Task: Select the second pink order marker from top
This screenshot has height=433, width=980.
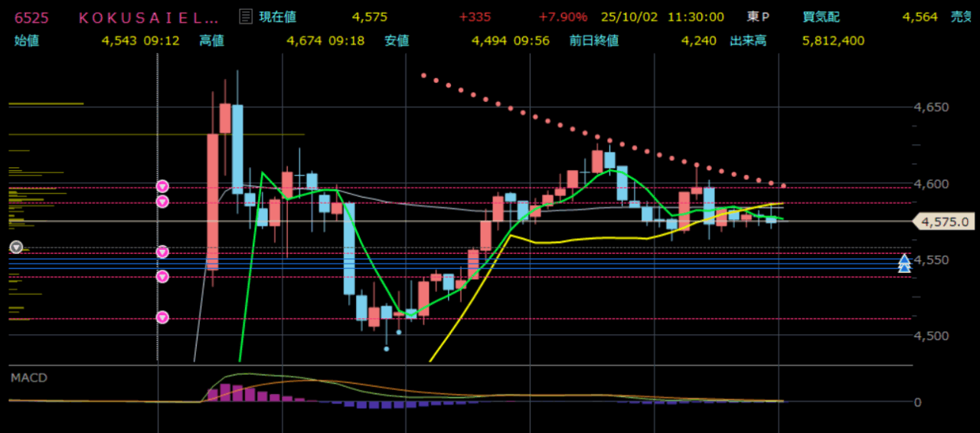Action: 162,202
